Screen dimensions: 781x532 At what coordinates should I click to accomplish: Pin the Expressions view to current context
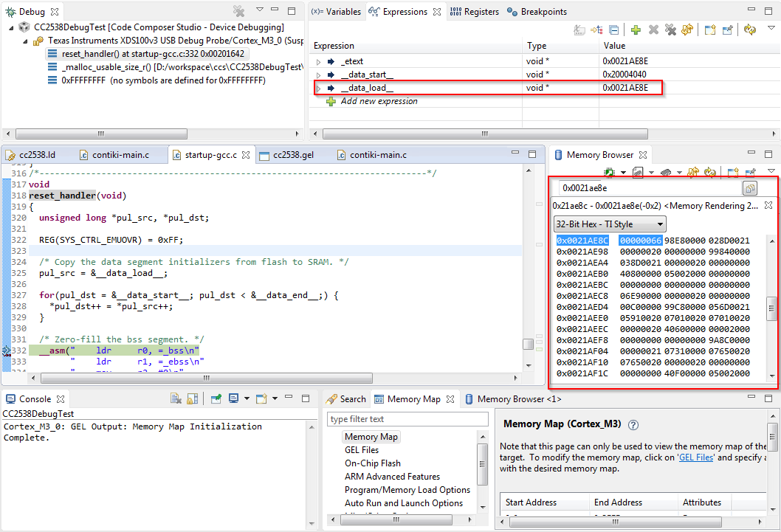tap(728, 30)
